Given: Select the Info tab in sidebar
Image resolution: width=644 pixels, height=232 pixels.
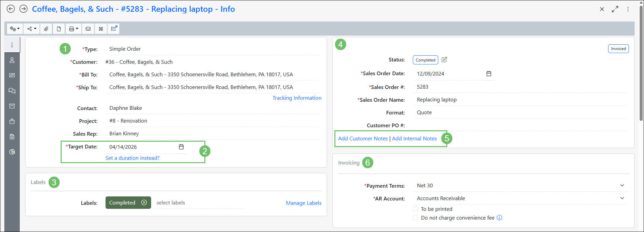Looking at the screenshot, I should (12, 45).
